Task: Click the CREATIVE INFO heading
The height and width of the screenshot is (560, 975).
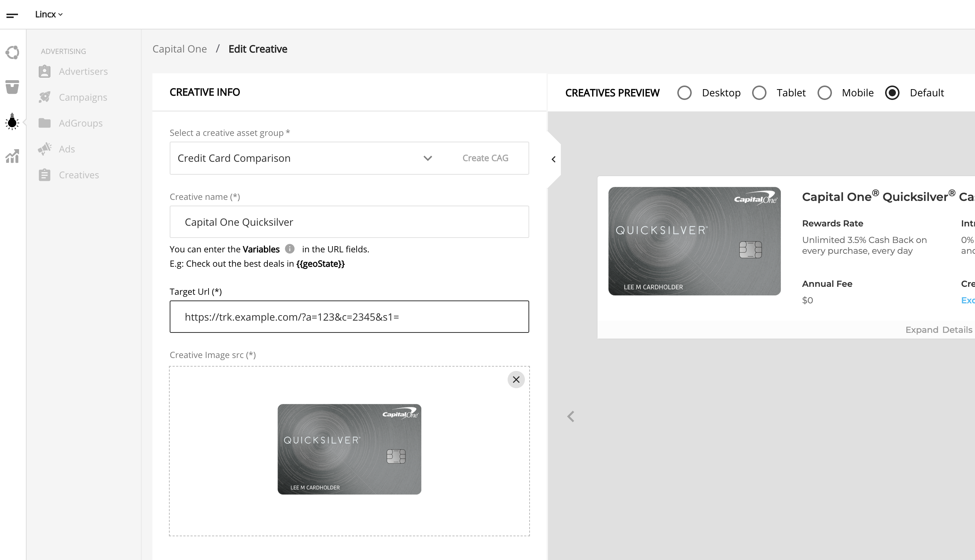Action: coord(205,92)
